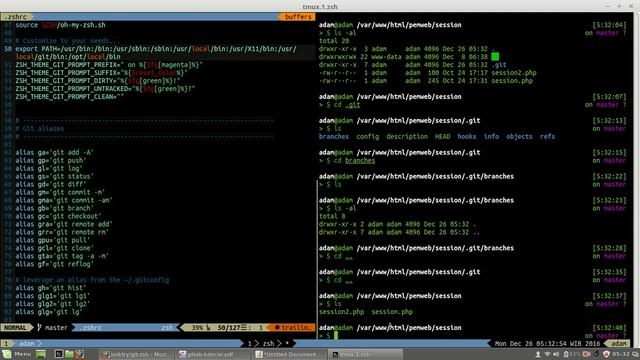Image resolution: width=640 pixels, height=360 pixels.
Task: Click the HEAD entry in .git listing
Action: point(442,137)
